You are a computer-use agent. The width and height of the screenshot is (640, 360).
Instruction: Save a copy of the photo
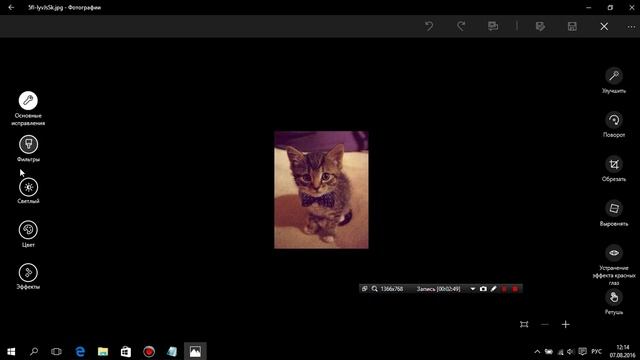[540, 27]
